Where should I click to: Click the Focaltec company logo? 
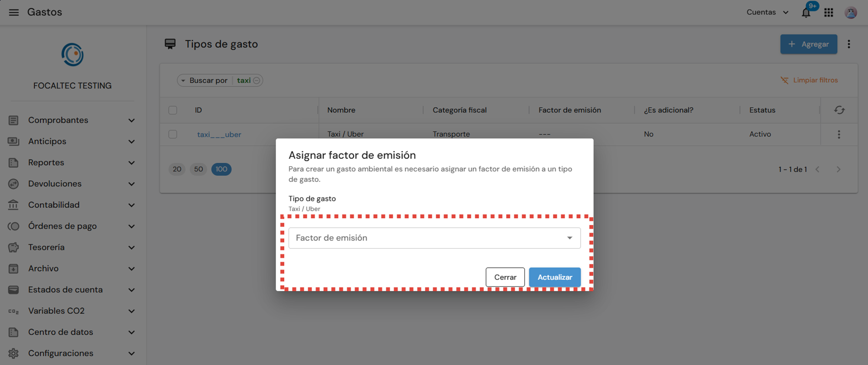point(72,55)
